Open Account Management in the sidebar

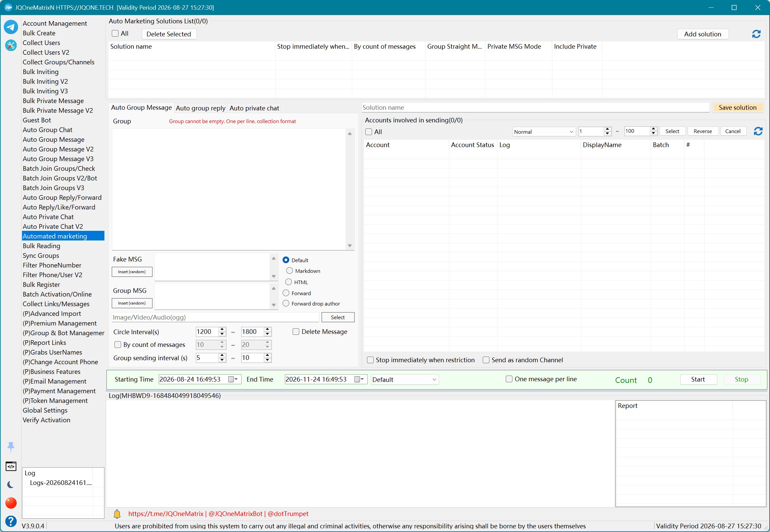[55, 23]
